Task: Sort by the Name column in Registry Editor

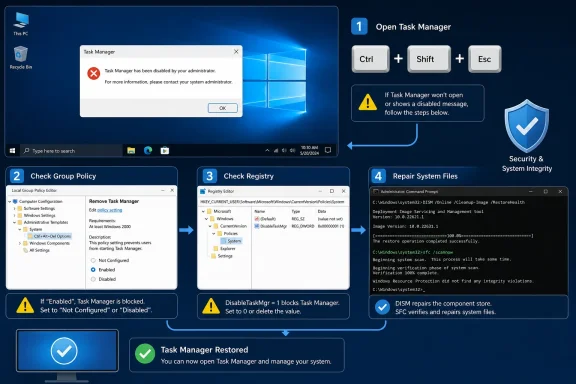Action: point(260,211)
